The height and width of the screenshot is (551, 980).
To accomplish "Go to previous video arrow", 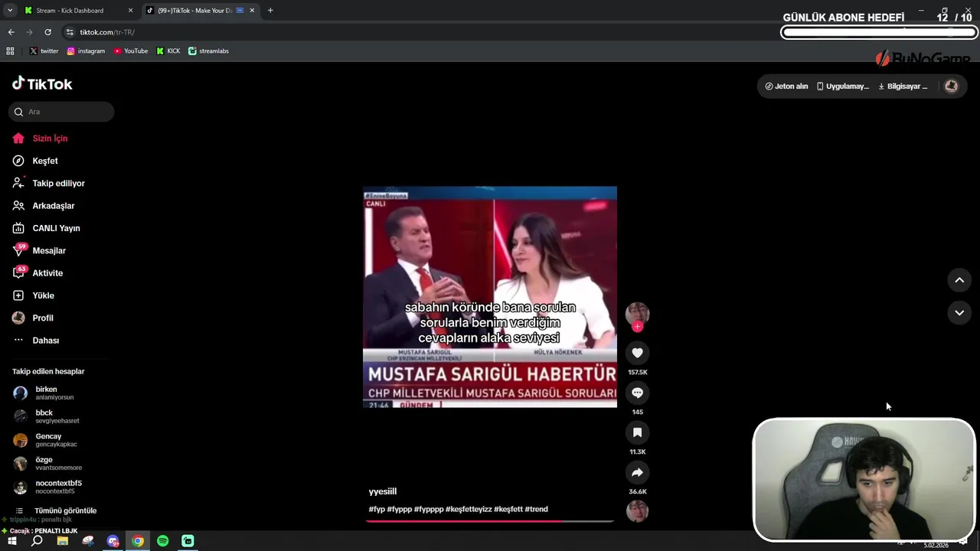I will [x=959, y=280].
